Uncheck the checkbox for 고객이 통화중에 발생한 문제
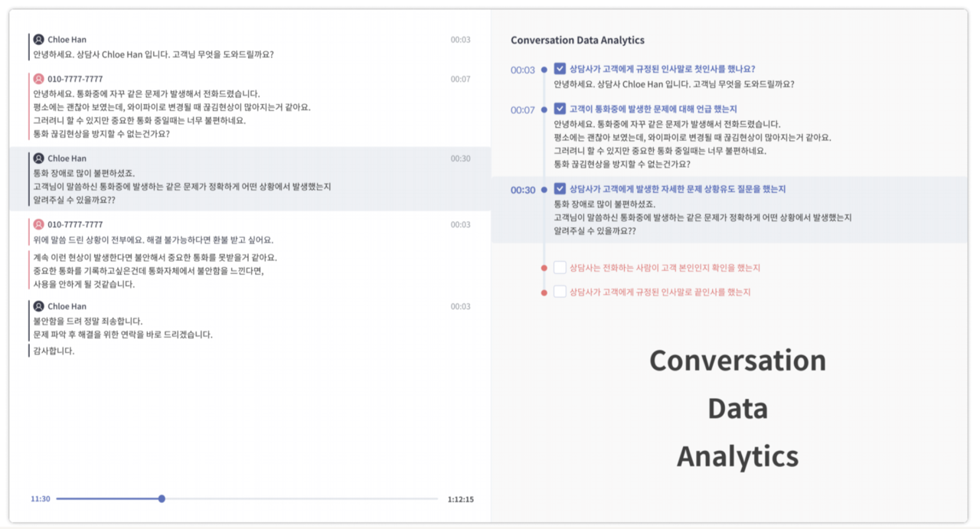Viewport: 980px width, 529px height. [x=560, y=109]
